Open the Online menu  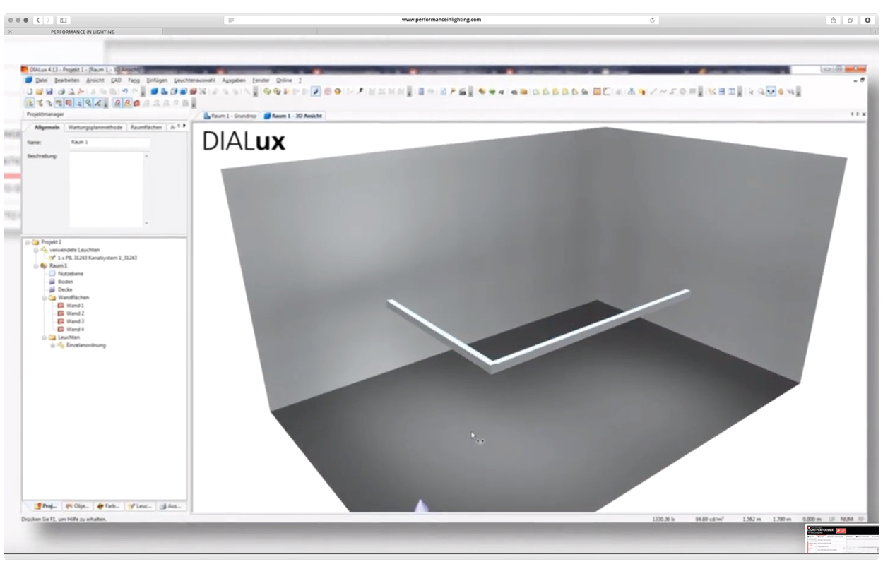pyautogui.click(x=284, y=80)
